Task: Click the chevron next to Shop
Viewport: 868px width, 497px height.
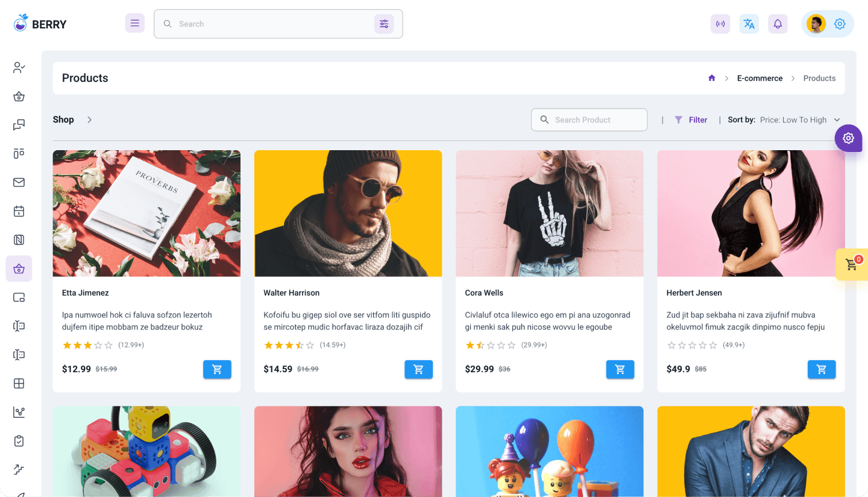Action: [x=89, y=119]
